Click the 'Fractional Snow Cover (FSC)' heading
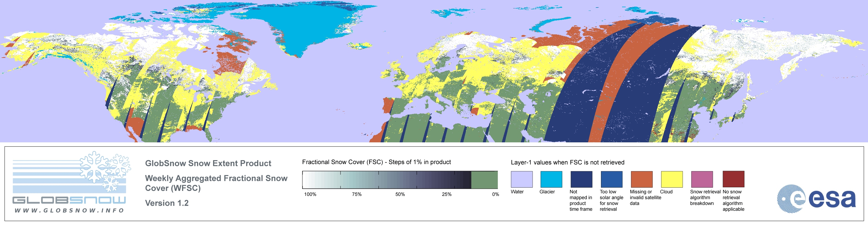This screenshot has height=225, width=868. pos(342,162)
